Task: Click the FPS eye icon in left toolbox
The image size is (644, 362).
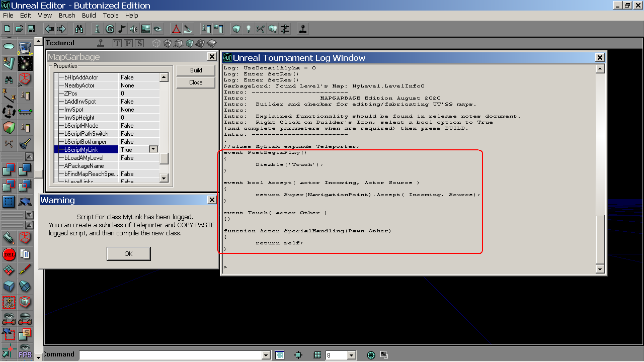Action: click(25, 351)
